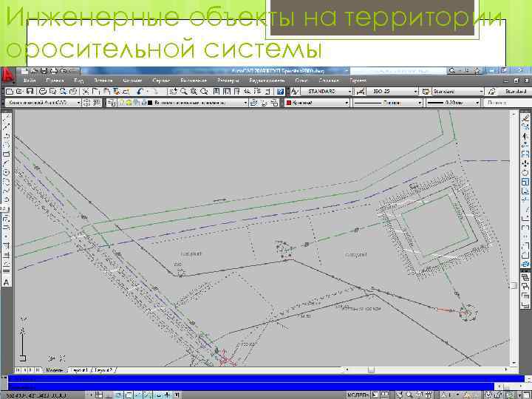The image size is (532, 399).
Task: Open the 0.30 мм lineweight dropdown
Action: click(453, 103)
